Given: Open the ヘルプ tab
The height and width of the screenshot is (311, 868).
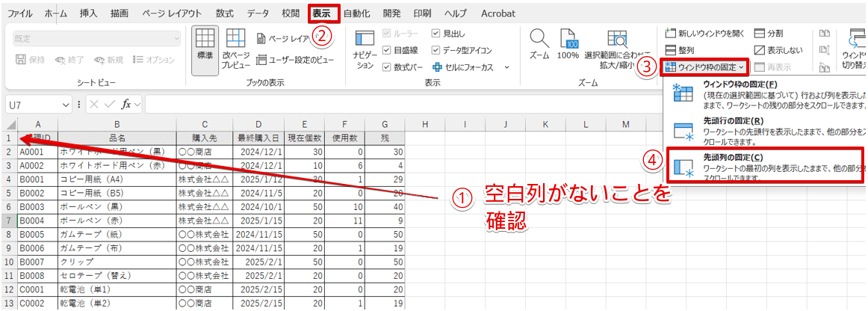Looking at the screenshot, I should 455,13.
